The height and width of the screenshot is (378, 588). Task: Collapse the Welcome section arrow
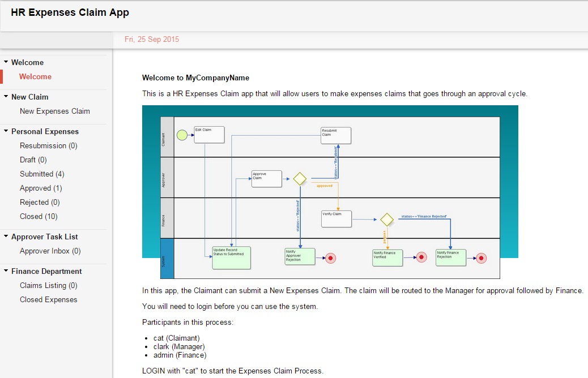click(x=6, y=62)
